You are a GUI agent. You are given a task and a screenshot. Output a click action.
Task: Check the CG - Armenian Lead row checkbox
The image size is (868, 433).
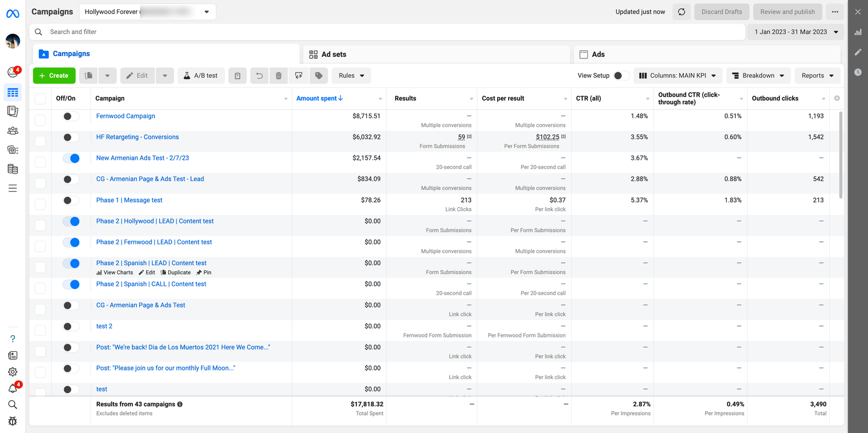(40, 184)
